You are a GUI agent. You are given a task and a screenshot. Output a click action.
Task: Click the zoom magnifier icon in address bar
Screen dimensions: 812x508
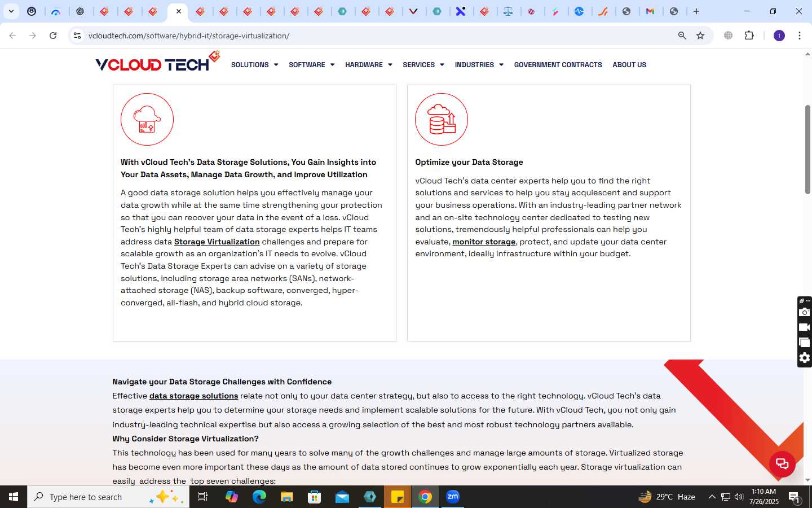(x=682, y=36)
